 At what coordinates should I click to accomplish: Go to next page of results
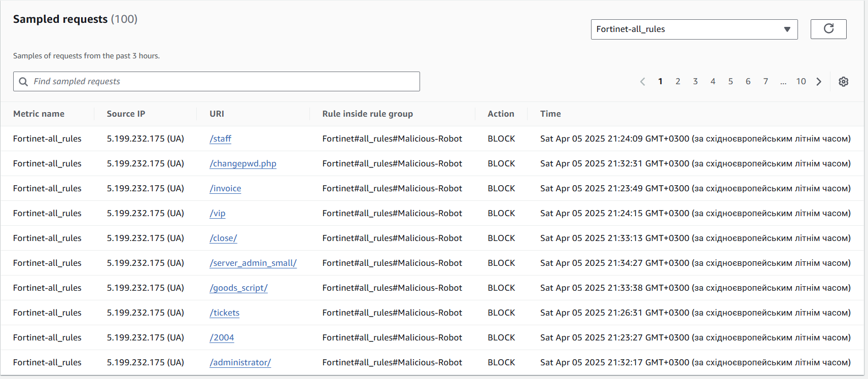coord(819,82)
